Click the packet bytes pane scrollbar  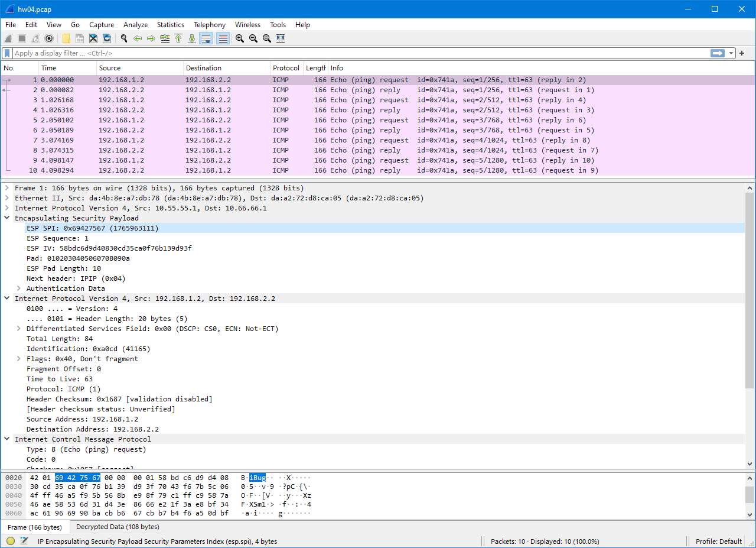pos(750,495)
